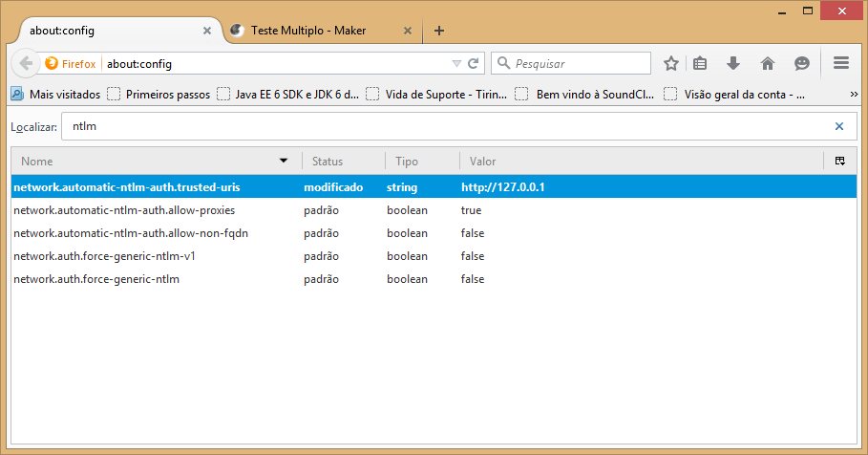
Task: Close the Teste Multiplo - Maker tab
Action: pyautogui.click(x=408, y=31)
